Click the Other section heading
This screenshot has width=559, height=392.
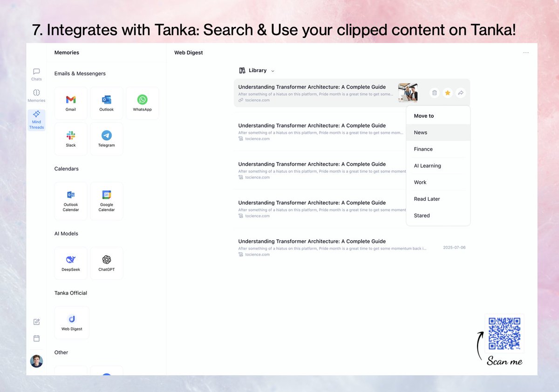61,352
